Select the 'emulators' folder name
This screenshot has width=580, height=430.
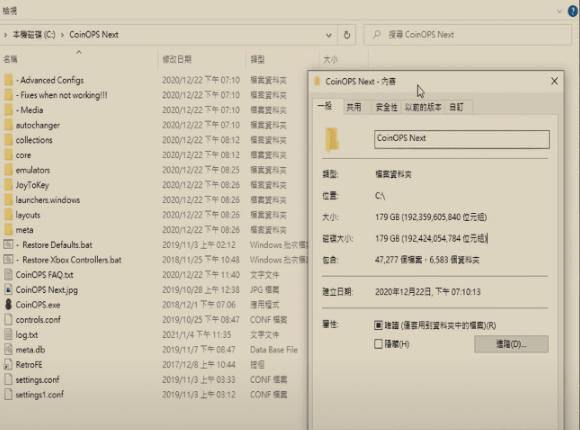[33, 170]
